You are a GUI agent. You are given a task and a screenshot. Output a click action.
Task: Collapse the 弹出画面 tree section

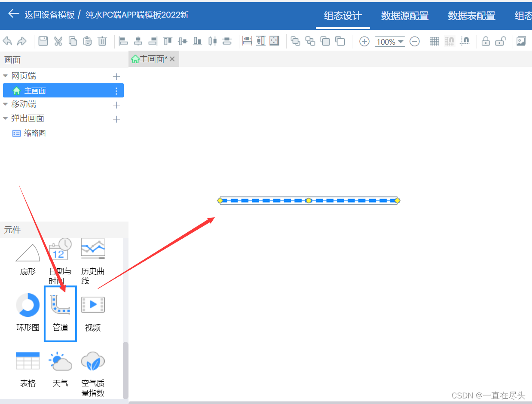point(5,118)
